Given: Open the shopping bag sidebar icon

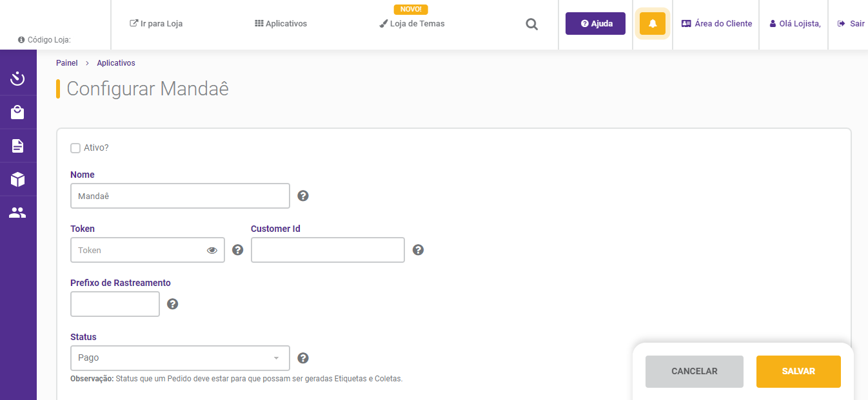Looking at the screenshot, I should click(17, 113).
